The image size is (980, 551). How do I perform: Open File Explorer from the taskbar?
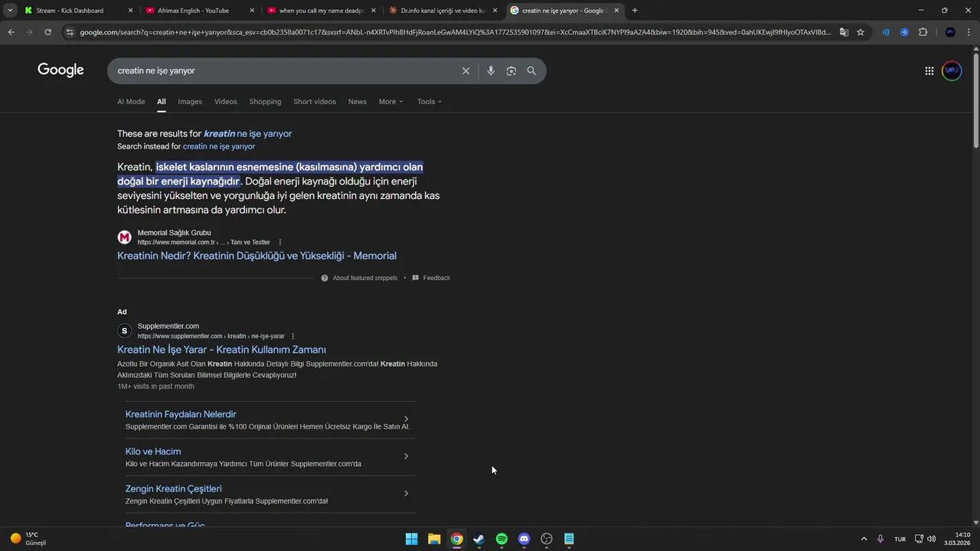[434, 539]
